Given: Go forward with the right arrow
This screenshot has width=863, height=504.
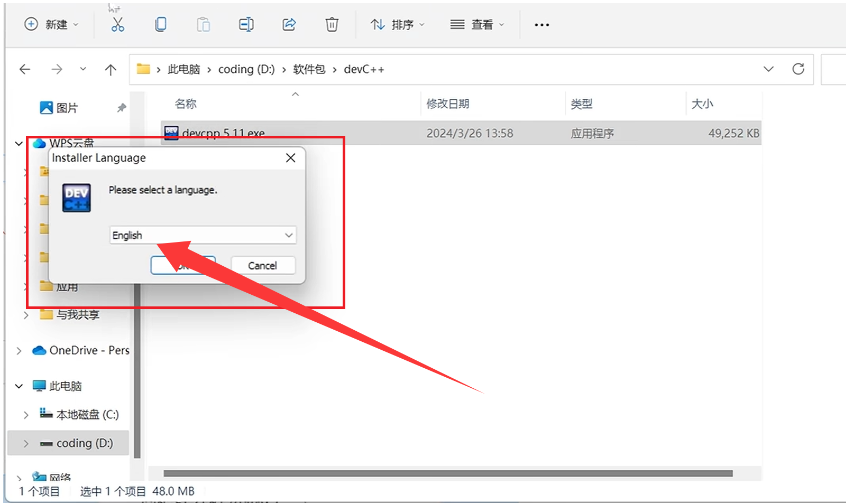Looking at the screenshot, I should coord(57,69).
